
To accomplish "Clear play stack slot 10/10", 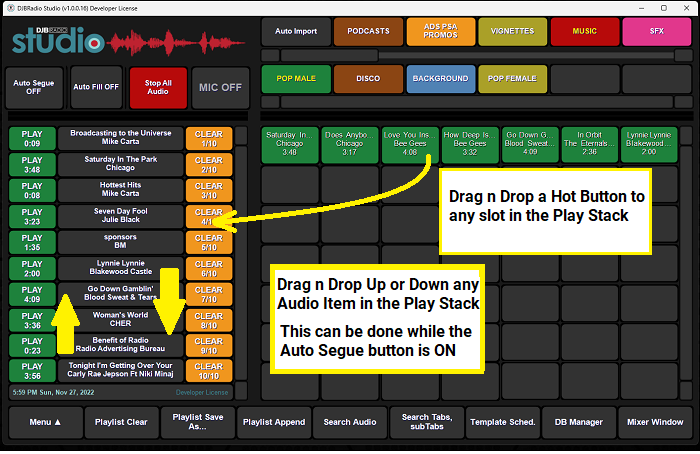I will (x=209, y=371).
